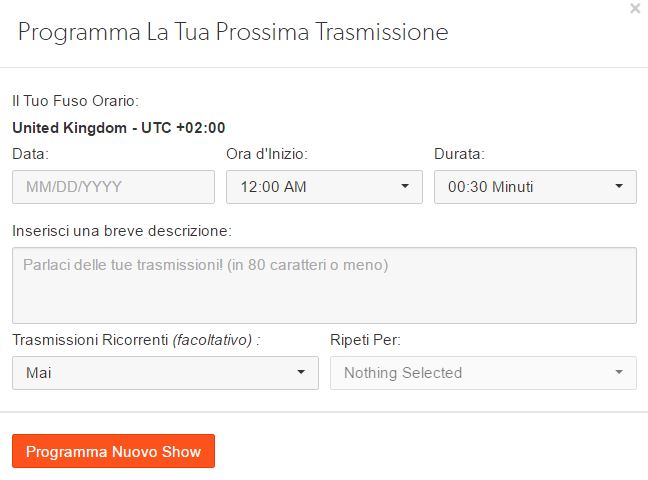Viewport: 648px width, 480px height.
Task: Click the Il Tuo Fuso Orario: label
Action: coord(75,101)
